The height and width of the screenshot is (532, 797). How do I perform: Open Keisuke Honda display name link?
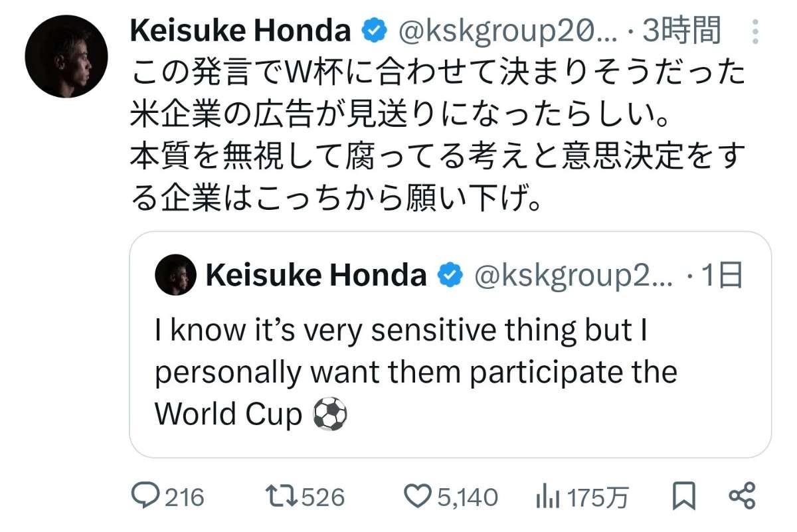240,31
